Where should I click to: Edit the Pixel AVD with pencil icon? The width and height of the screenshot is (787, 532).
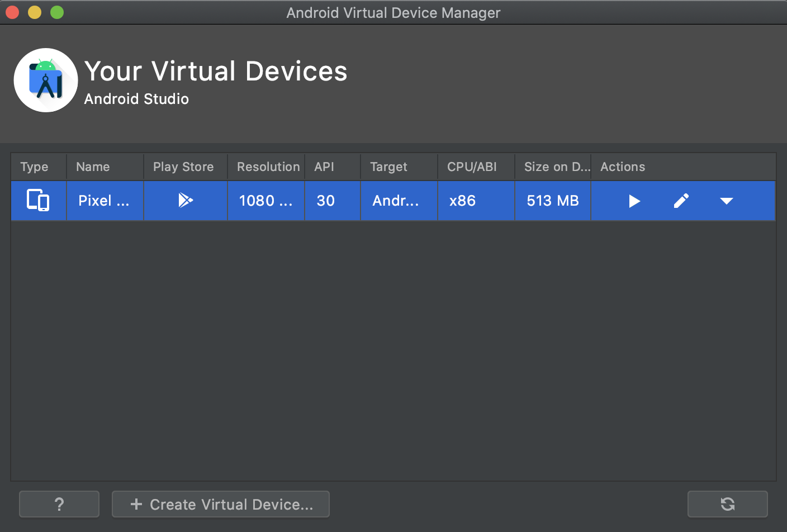tap(681, 201)
